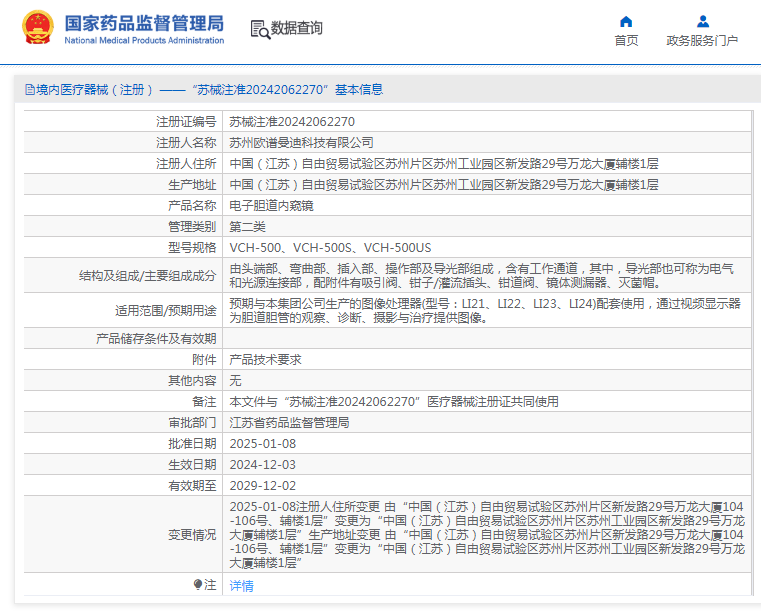Open the 数据查询 search icon
761x615 pixels.
(x=260, y=29)
